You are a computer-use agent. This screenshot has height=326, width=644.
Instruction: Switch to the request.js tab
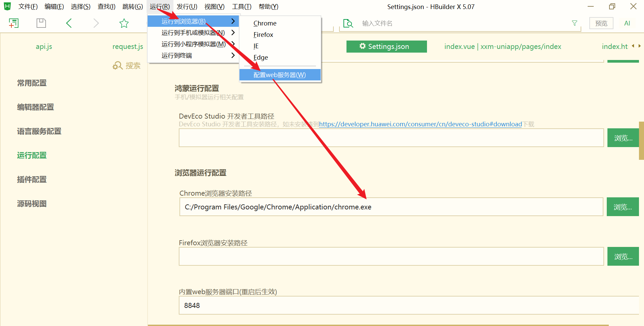(x=128, y=47)
